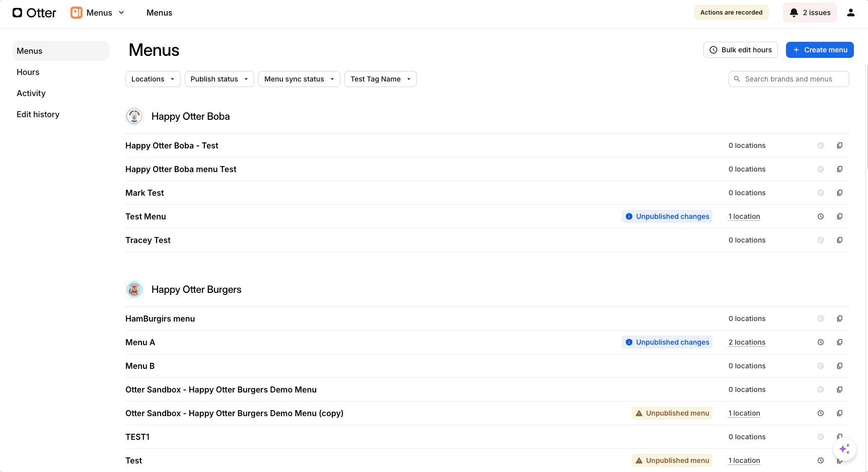Open the Publish status filter dropdown
The width and height of the screenshot is (868, 472).
(219, 79)
